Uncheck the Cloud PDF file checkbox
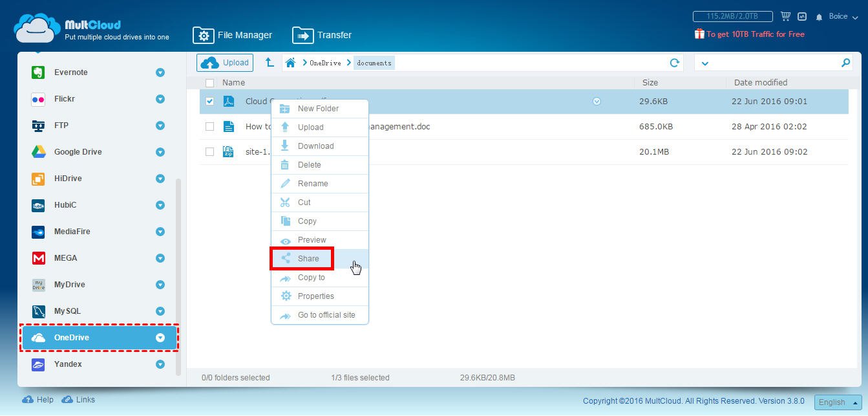 pos(209,102)
